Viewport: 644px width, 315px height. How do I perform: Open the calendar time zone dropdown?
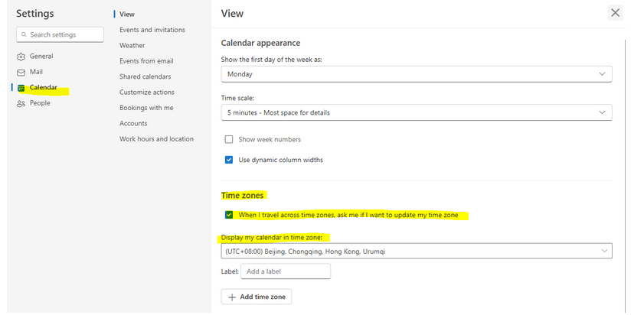click(x=416, y=251)
